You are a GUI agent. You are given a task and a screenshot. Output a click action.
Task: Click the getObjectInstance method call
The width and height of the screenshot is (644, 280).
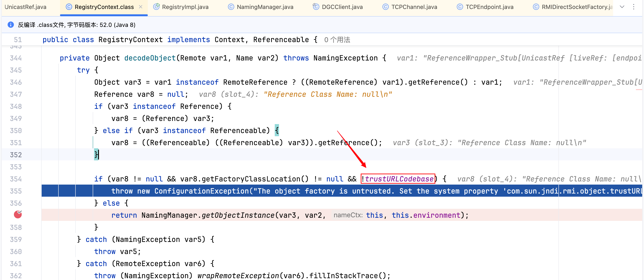pos(238,215)
